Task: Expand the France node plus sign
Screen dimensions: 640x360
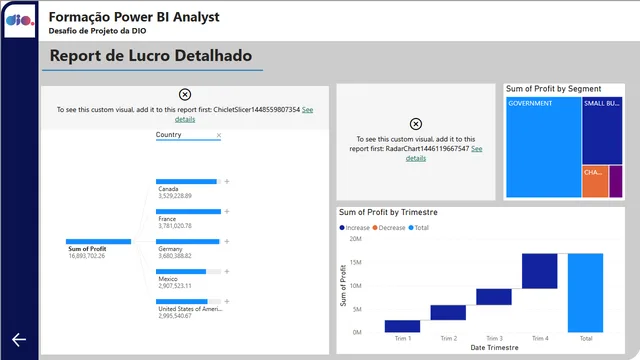Action: (227, 211)
